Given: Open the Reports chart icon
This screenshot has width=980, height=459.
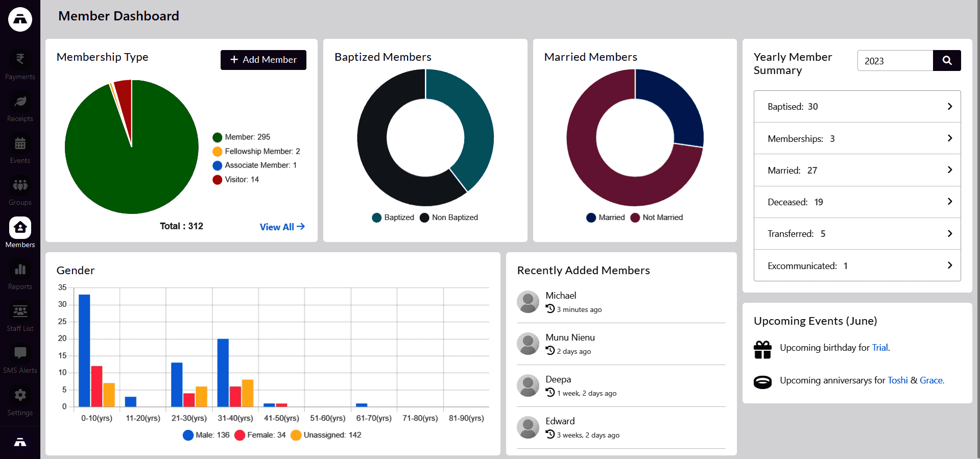Looking at the screenshot, I should point(20,270).
